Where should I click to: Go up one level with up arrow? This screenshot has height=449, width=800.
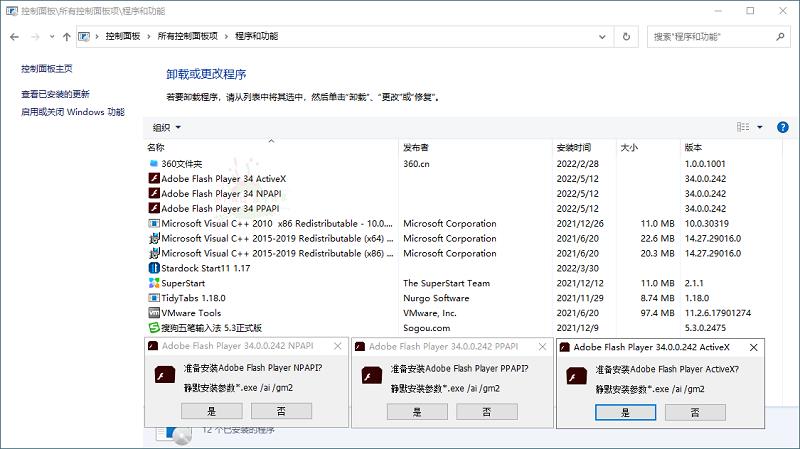click(67, 36)
